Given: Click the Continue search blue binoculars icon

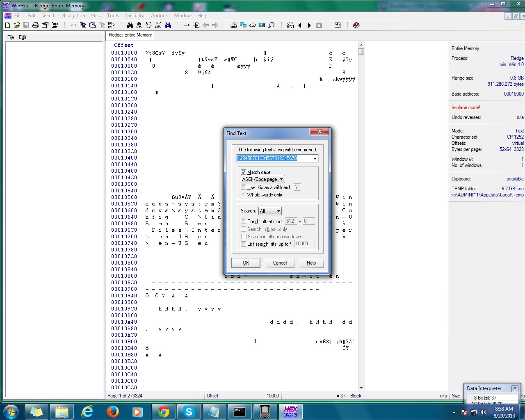Looking at the screenshot, I should tap(168, 25).
